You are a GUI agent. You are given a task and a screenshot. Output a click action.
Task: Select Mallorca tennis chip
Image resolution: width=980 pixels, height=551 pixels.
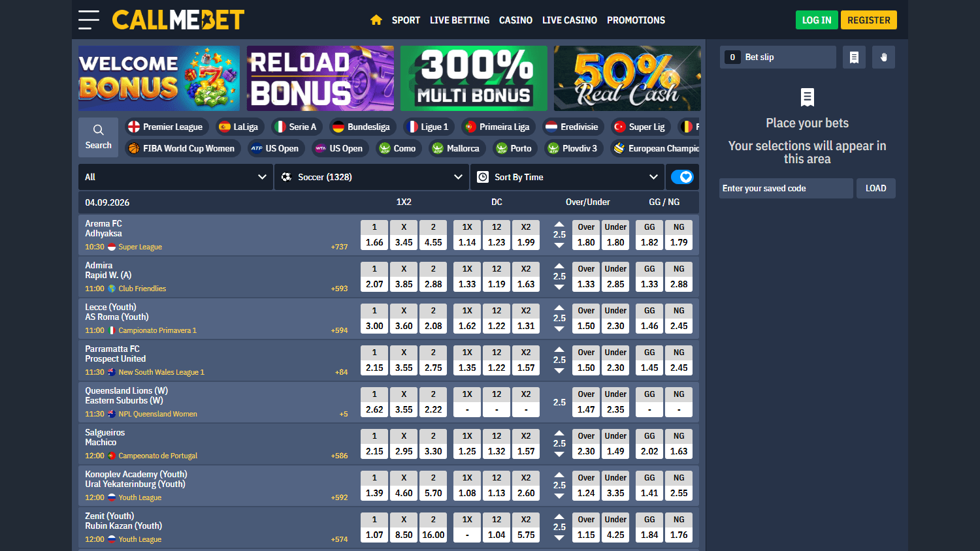coord(456,148)
